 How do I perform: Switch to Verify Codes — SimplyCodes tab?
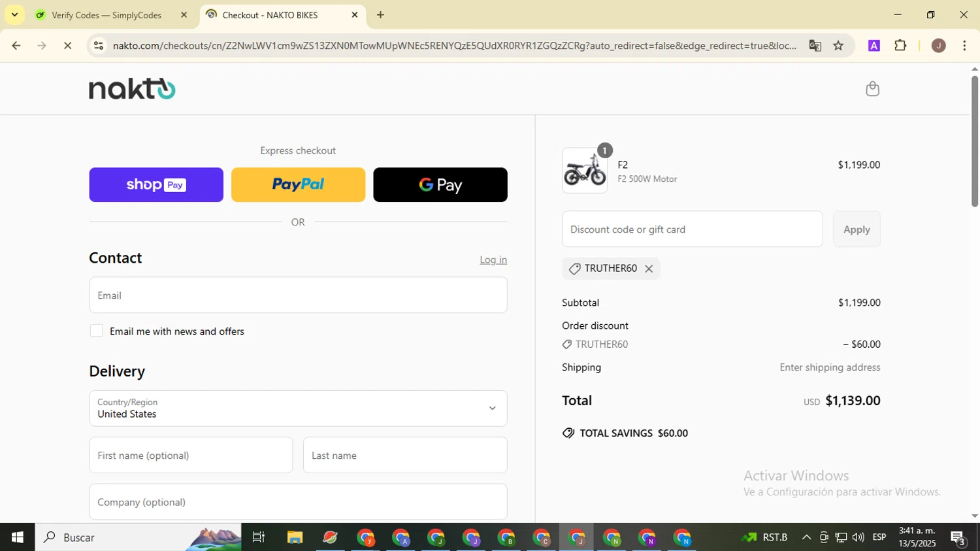[x=106, y=15]
